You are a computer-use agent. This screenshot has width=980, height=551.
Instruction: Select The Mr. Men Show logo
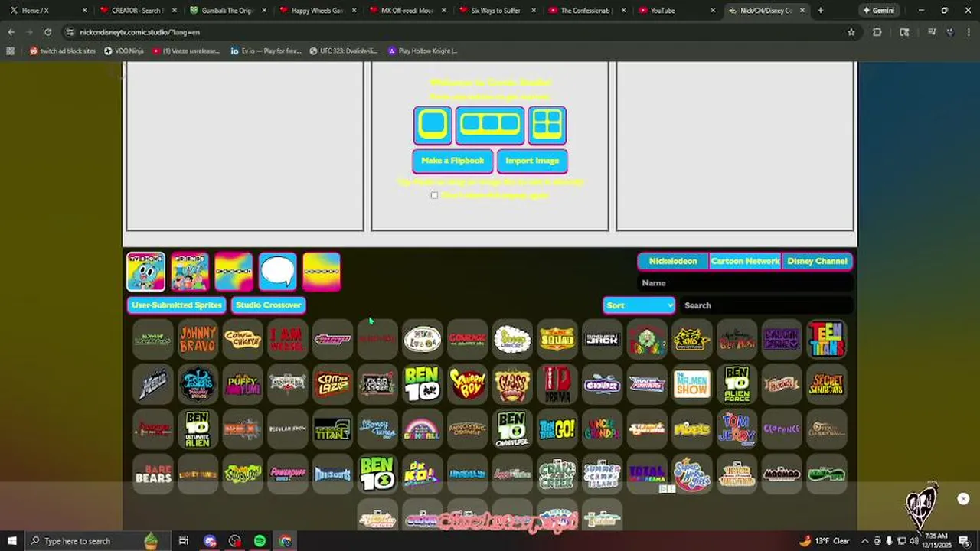coord(691,384)
